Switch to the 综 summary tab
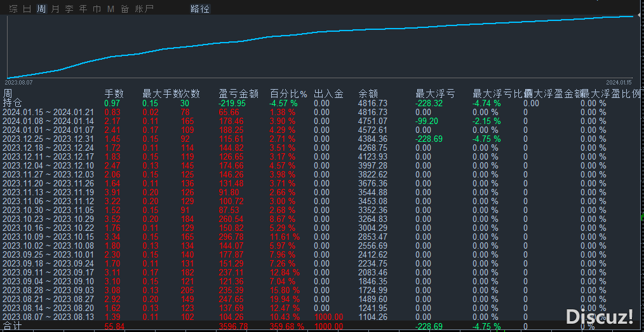This screenshot has width=644, height=332. pyautogui.click(x=13, y=9)
